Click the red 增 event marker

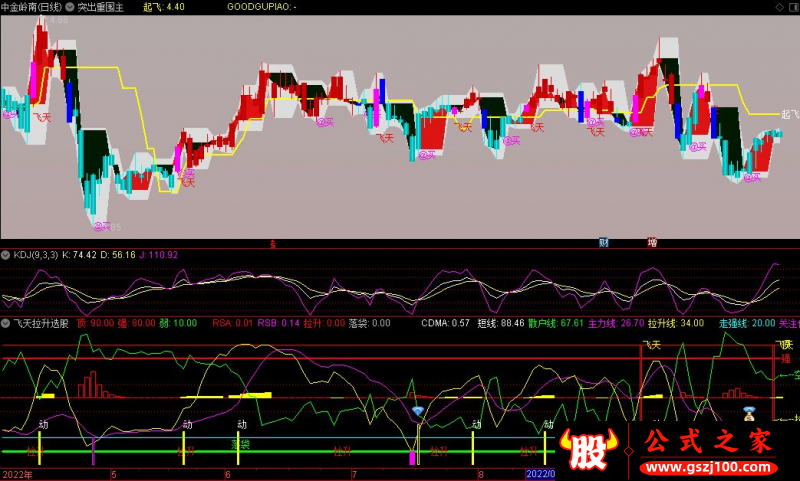pyautogui.click(x=652, y=242)
